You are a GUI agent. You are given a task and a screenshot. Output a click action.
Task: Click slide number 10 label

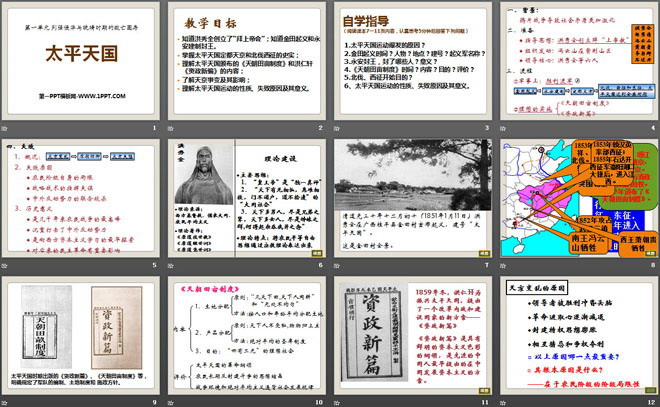point(319,402)
